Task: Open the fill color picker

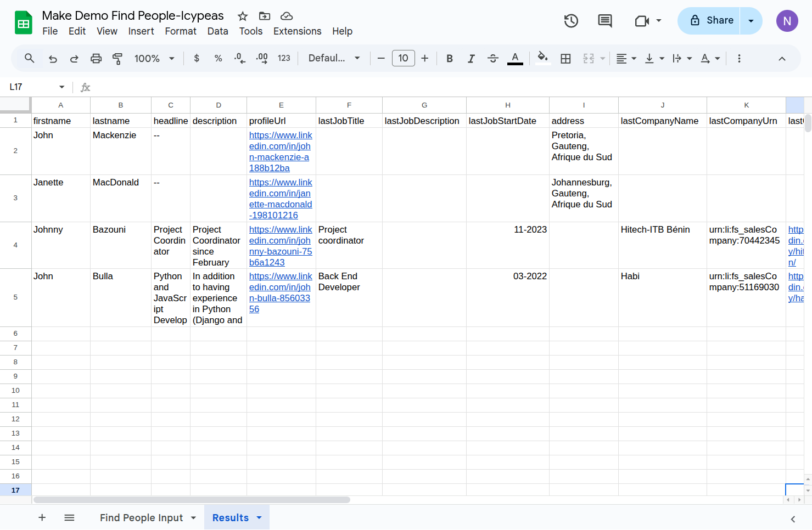Action: click(543, 58)
